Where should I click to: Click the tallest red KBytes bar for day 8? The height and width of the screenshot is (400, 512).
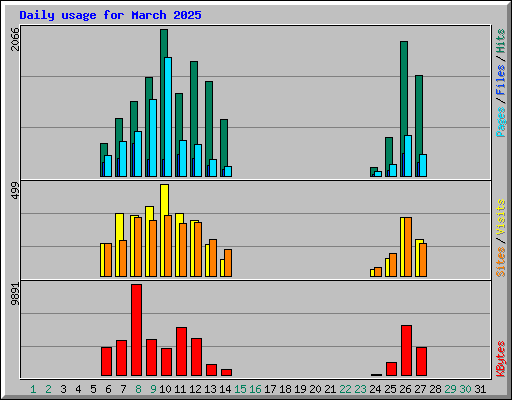[x=136, y=330]
